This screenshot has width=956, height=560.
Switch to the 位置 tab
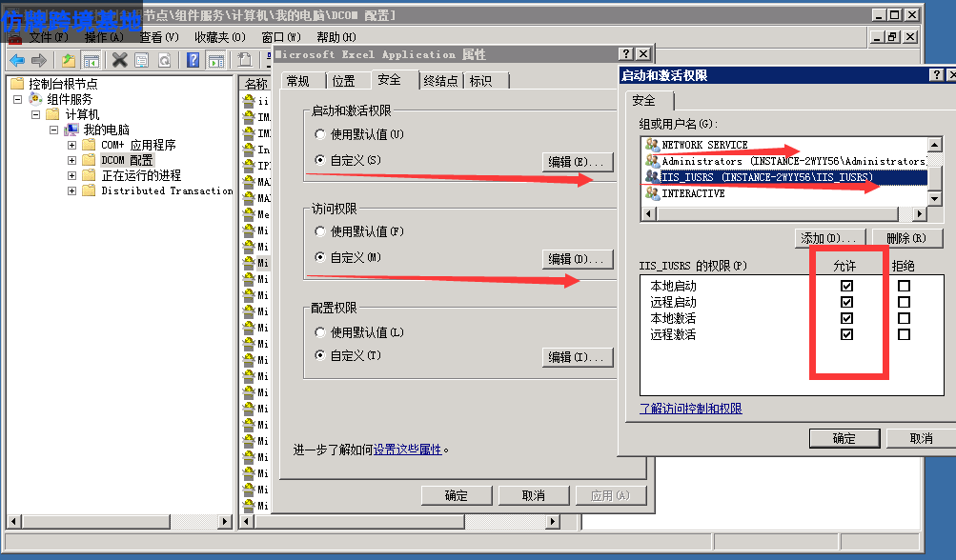[344, 81]
